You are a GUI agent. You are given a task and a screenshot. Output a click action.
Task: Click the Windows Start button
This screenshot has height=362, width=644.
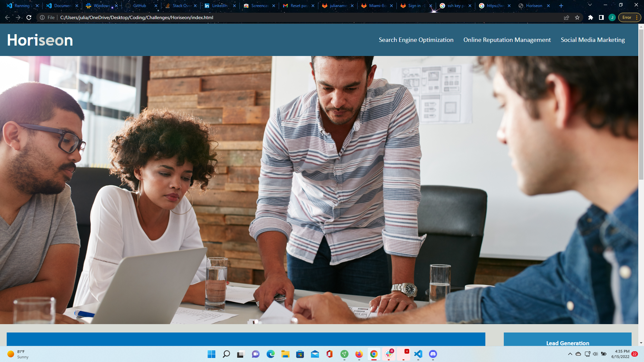click(x=211, y=354)
